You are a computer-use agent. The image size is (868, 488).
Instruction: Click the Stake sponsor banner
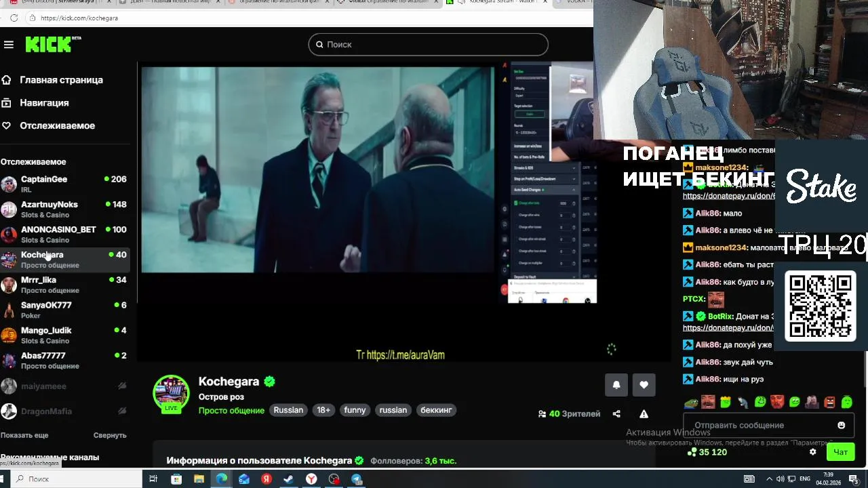[821, 186]
